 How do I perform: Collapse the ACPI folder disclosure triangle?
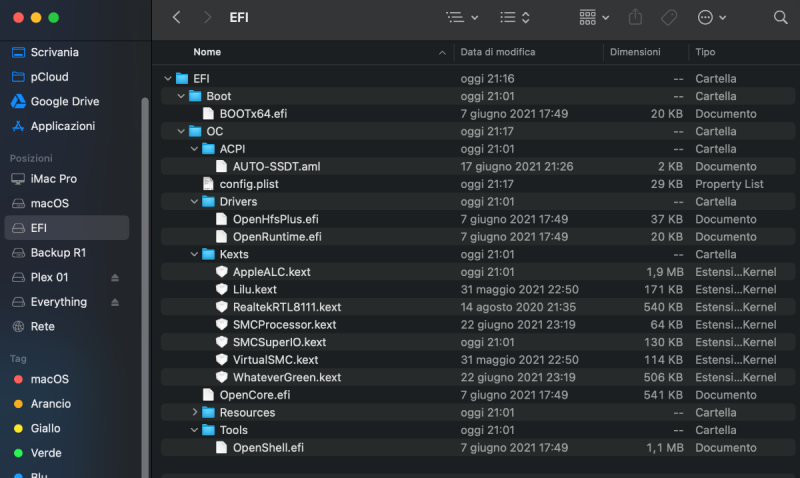pyautogui.click(x=195, y=149)
